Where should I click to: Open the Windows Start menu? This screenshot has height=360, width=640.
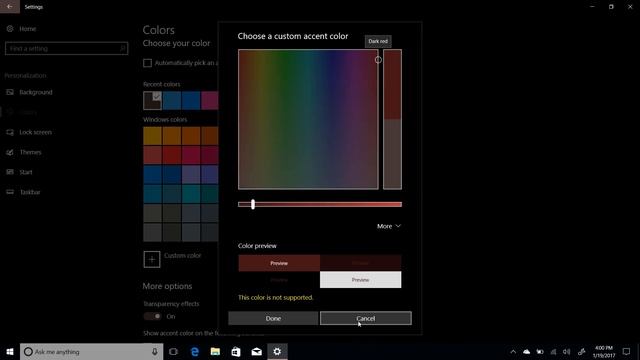(x=10, y=352)
